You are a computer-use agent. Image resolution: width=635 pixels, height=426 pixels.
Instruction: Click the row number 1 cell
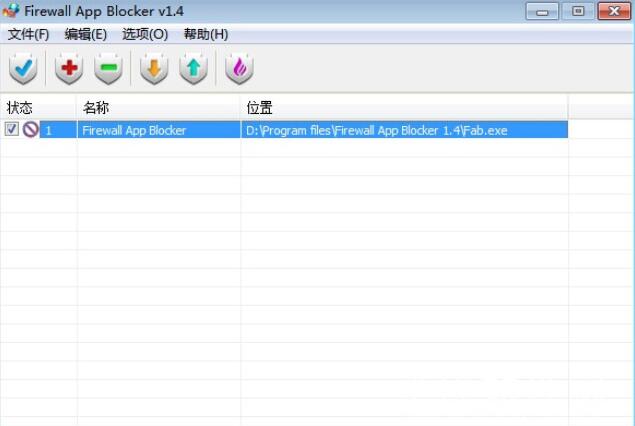[49, 130]
